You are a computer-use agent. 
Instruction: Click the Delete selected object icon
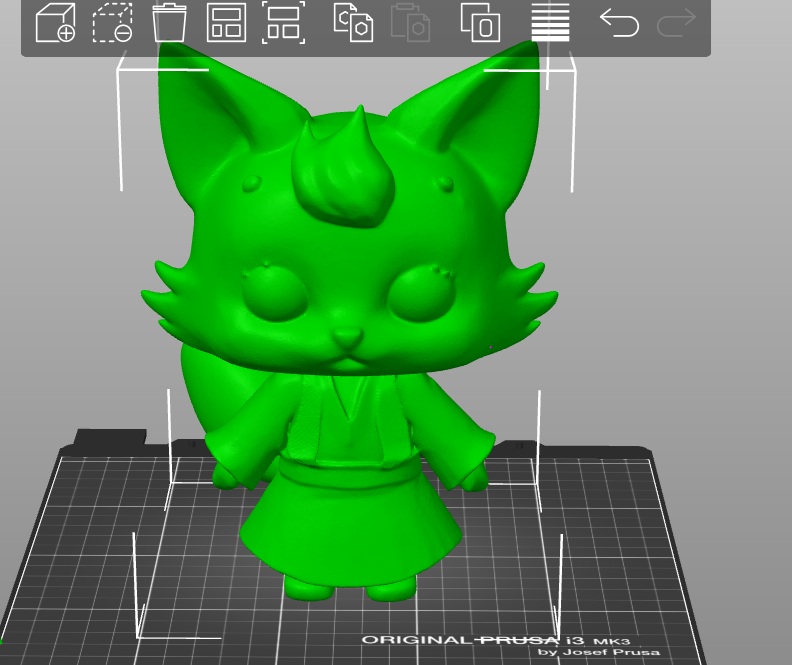pyautogui.click(x=112, y=23)
